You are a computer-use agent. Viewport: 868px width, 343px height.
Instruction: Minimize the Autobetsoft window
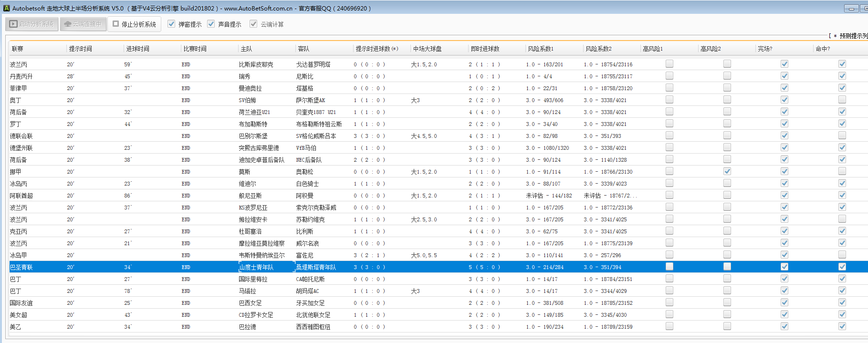851,8
